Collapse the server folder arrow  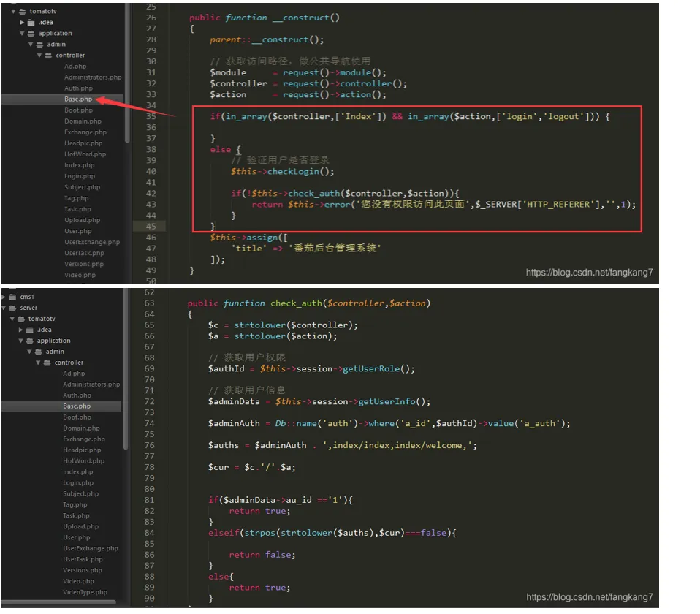pos(4,308)
